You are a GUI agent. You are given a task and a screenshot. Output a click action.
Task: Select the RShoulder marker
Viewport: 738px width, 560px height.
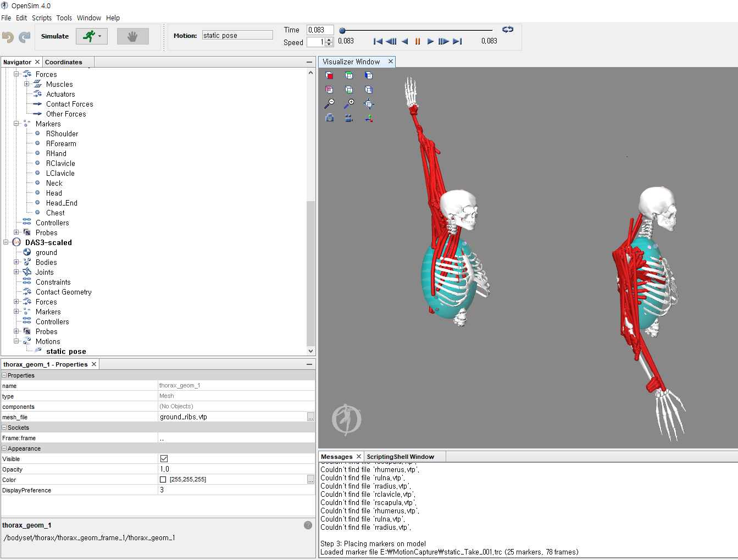[x=62, y=134]
